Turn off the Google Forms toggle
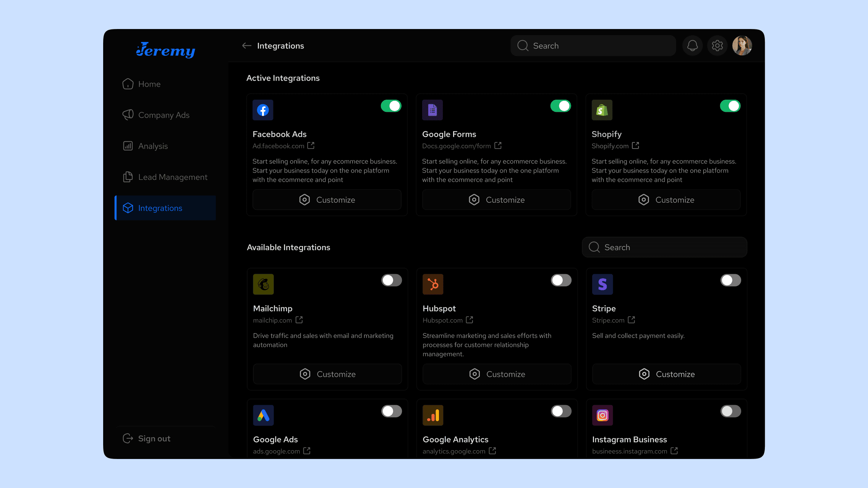The image size is (868, 488). point(560,106)
